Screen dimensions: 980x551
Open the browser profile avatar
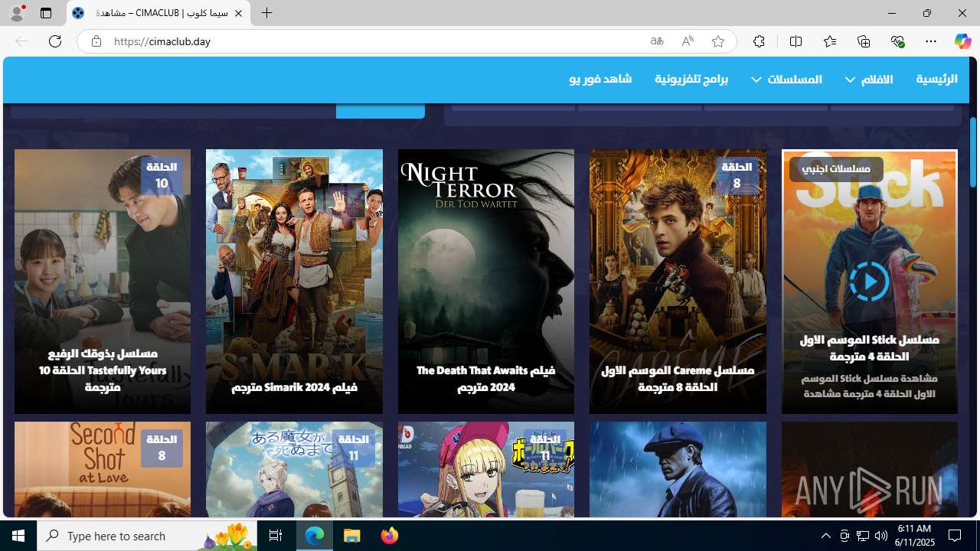17,13
